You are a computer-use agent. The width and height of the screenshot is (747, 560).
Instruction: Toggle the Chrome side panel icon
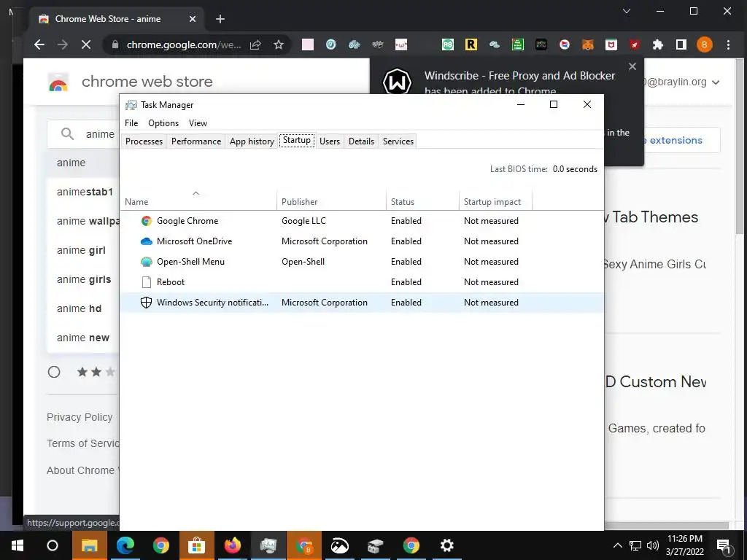(681, 44)
